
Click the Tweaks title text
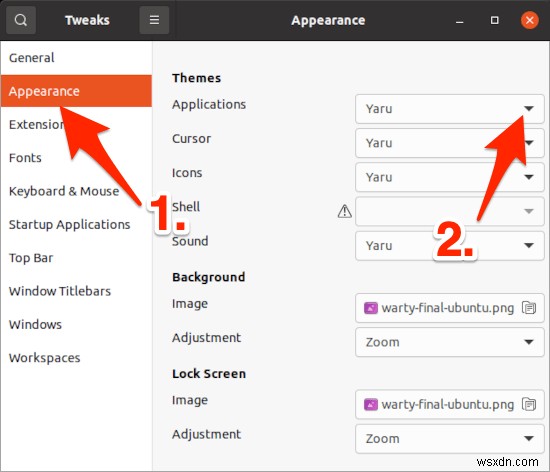[x=87, y=20]
